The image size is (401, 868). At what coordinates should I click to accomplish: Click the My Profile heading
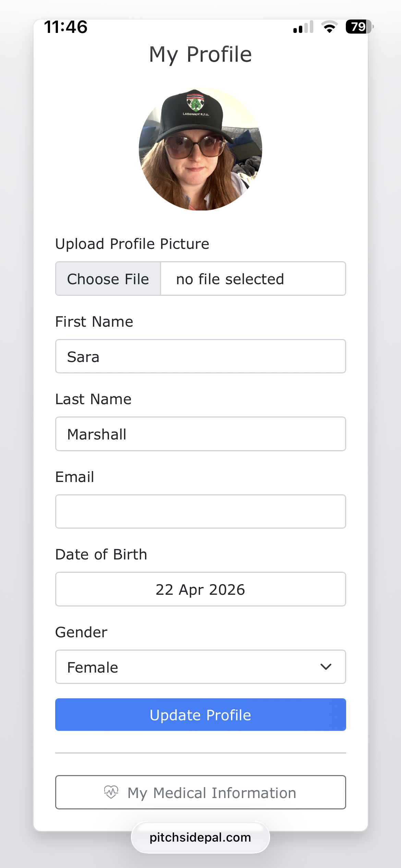(200, 55)
